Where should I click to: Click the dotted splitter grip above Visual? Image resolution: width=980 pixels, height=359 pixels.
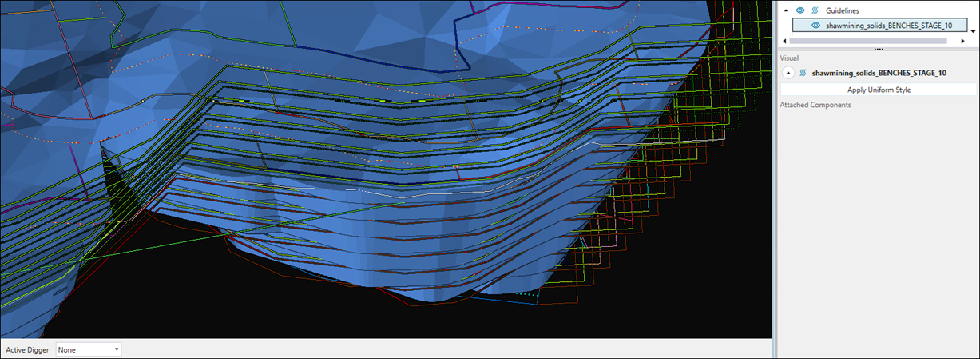(879, 49)
